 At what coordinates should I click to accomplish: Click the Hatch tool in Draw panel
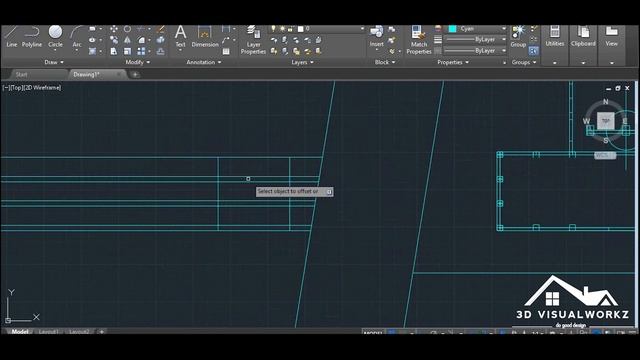92,51
